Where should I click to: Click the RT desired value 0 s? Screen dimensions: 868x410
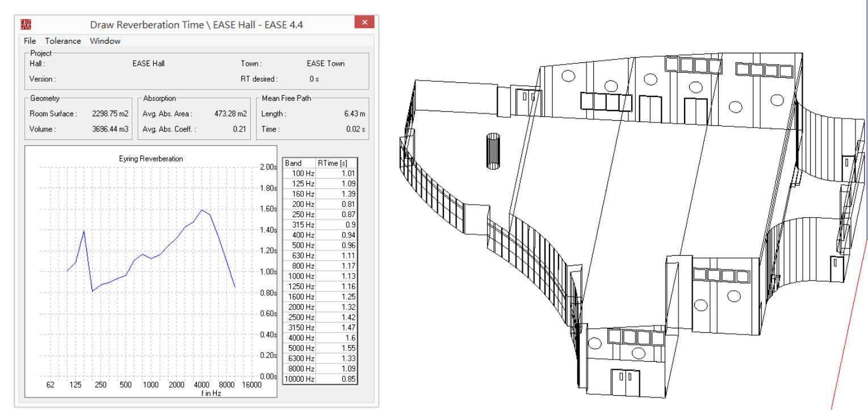click(x=314, y=79)
